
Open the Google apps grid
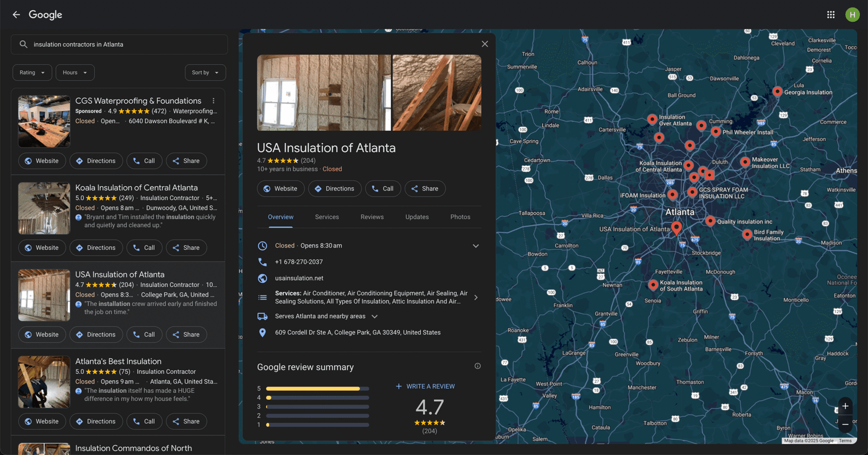[x=831, y=15]
